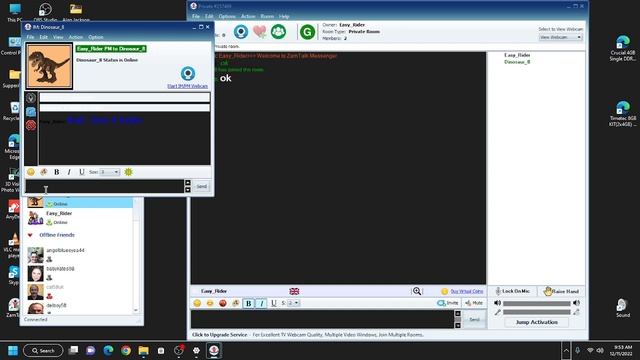The width and height of the screenshot is (640, 360).
Task: Open the Options menu in the private room window
Action: (x=227, y=16)
